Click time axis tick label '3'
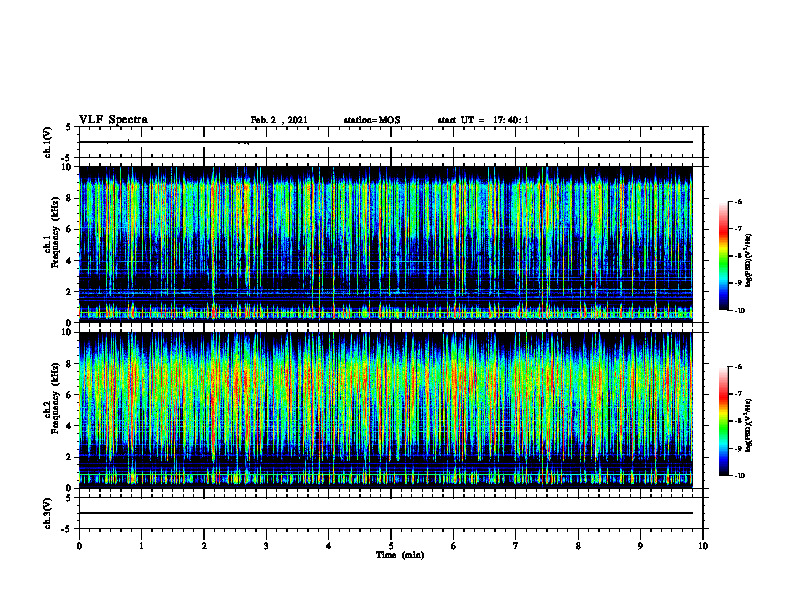This screenshot has width=792, height=612. tap(266, 546)
